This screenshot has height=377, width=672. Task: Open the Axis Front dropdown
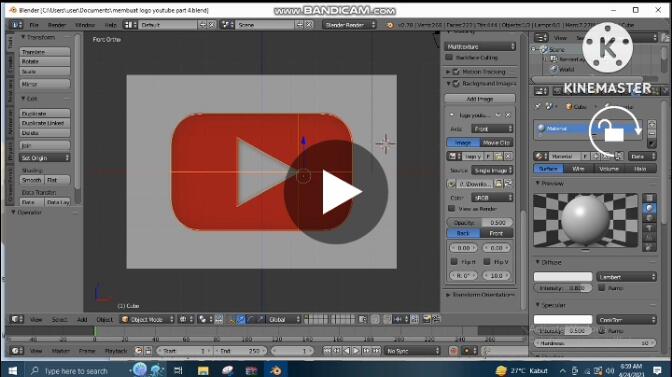492,129
